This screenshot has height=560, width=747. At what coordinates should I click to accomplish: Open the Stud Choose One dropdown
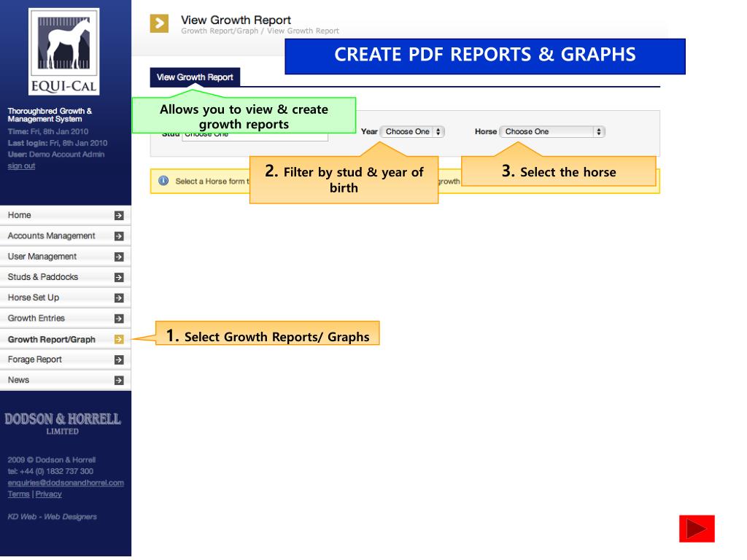tap(255, 135)
